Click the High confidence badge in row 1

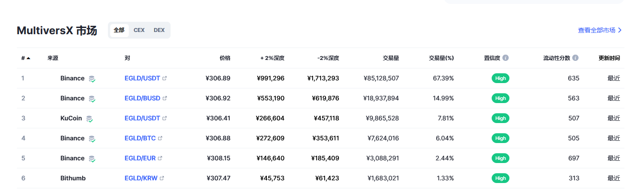pyautogui.click(x=501, y=78)
